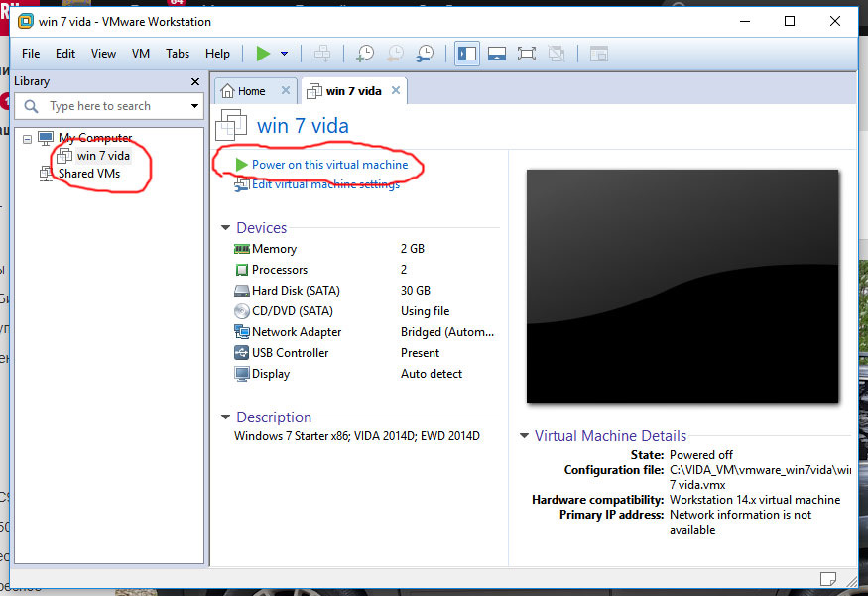This screenshot has width=868, height=596.
Task: Click the Hard Disk drive icon
Action: click(241, 291)
